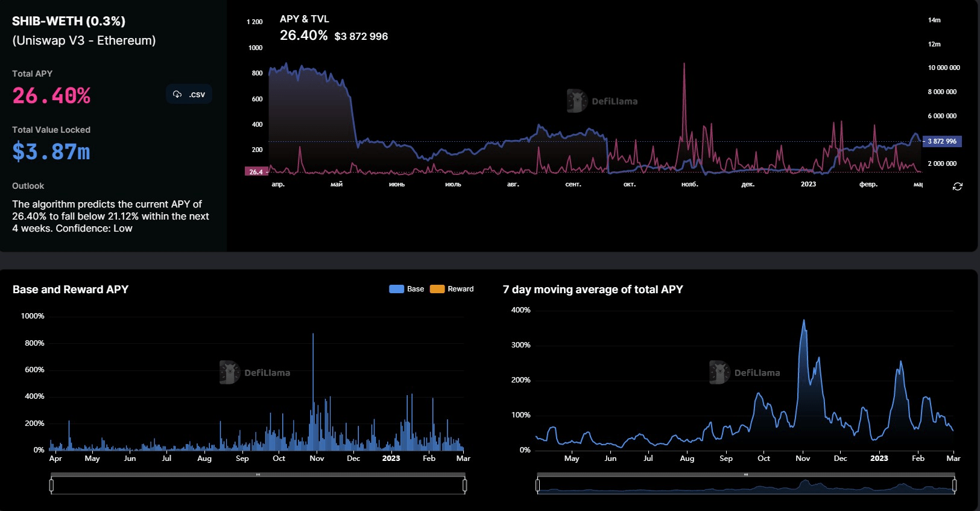
Task: Click the Total APY value 26.40%
Action: (51, 95)
